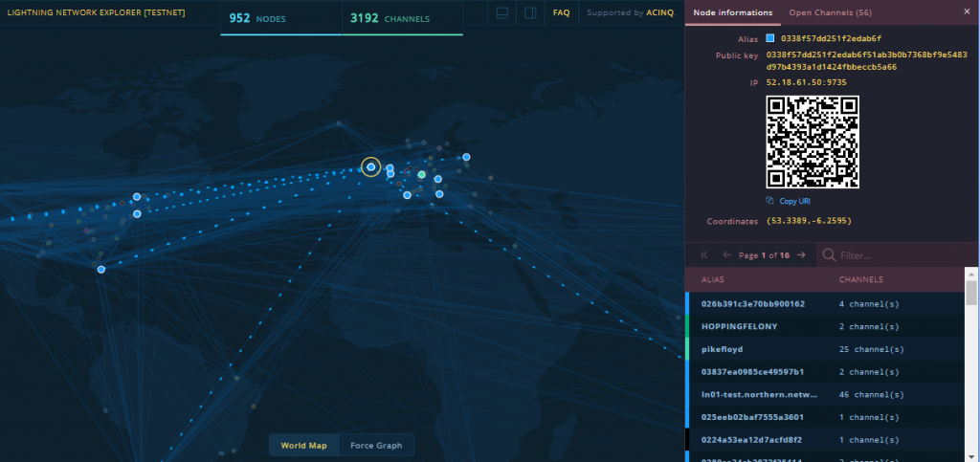Select the highlighted node in Central America
Screen dimensions: 980x462
point(101,269)
